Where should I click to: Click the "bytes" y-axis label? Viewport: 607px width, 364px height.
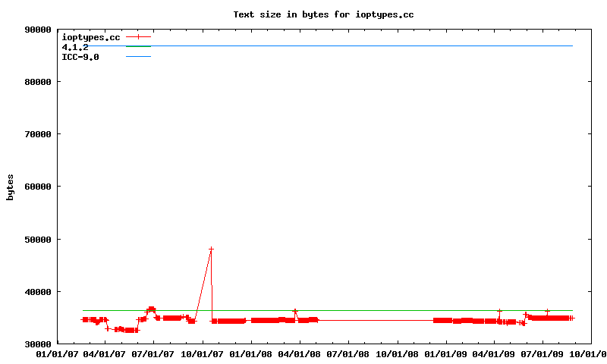click(10, 187)
